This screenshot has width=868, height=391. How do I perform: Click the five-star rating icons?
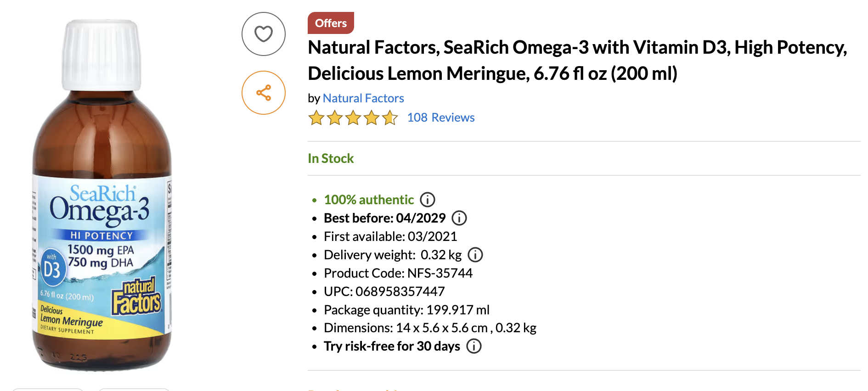[353, 118]
